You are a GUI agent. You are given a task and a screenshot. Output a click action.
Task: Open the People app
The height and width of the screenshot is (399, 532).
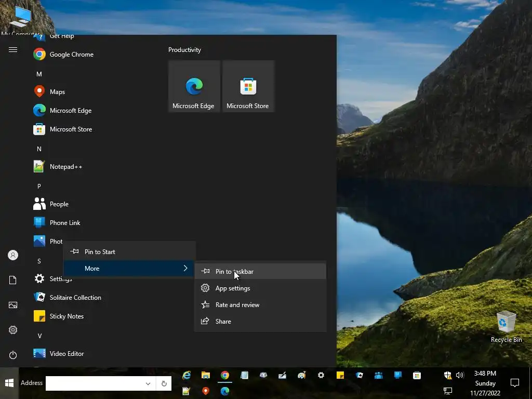[x=51, y=204]
